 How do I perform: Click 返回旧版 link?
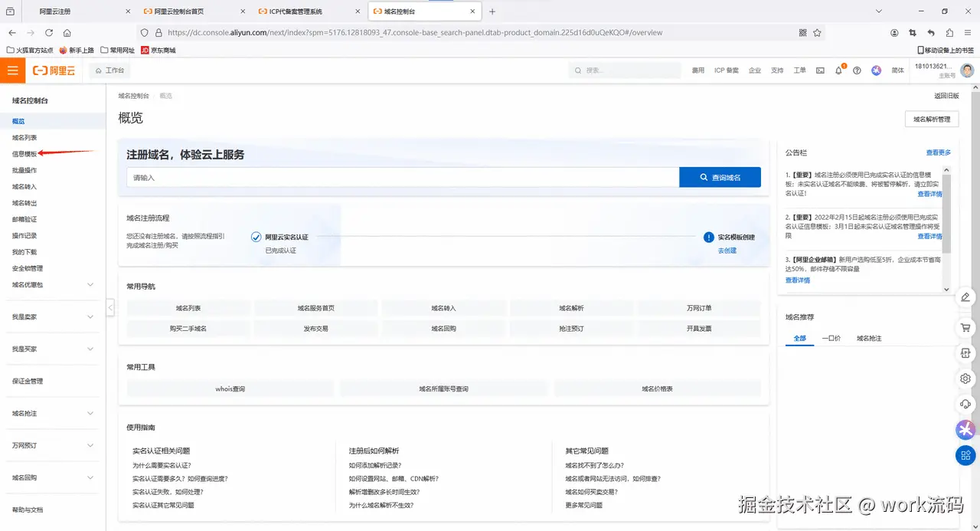click(946, 96)
